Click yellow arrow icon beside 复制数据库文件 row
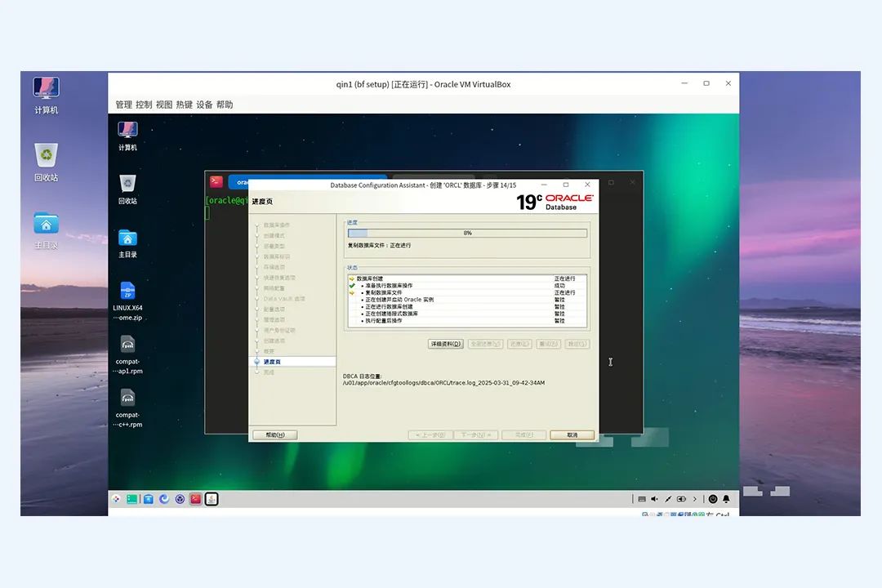882x588 pixels. click(352, 292)
